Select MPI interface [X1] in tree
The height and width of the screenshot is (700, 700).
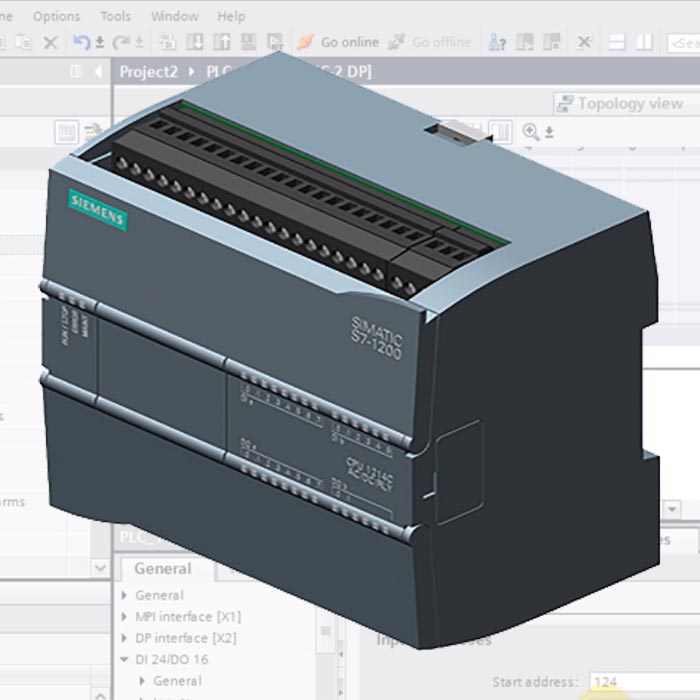click(x=188, y=617)
